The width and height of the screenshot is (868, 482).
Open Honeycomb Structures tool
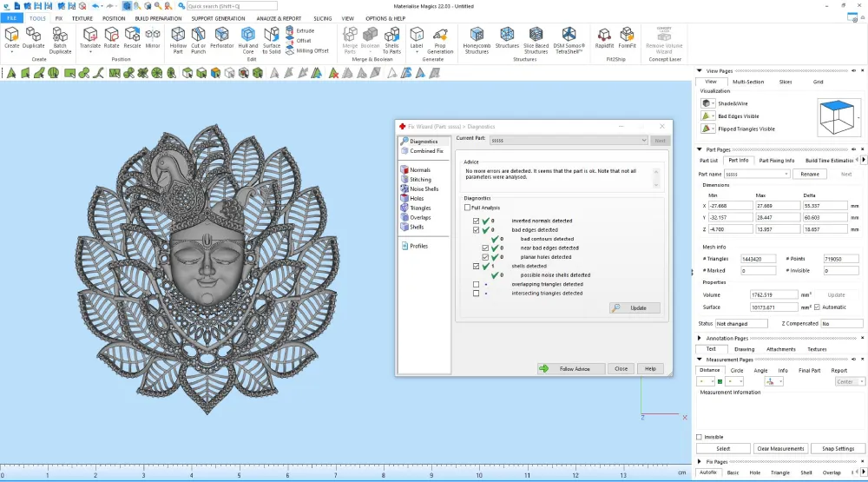point(477,40)
